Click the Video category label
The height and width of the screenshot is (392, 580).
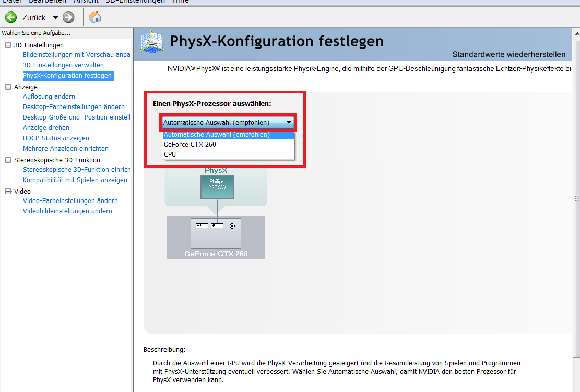click(22, 191)
